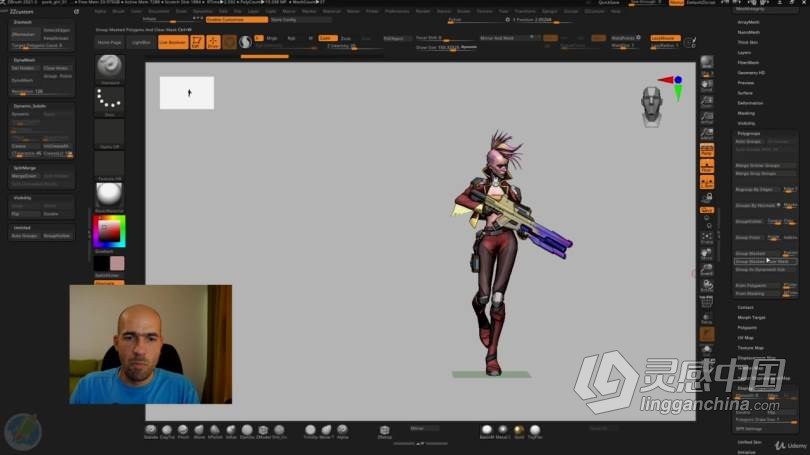Click the Merge Similar Groups button
The height and width of the screenshot is (455, 810).
click(x=765, y=166)
